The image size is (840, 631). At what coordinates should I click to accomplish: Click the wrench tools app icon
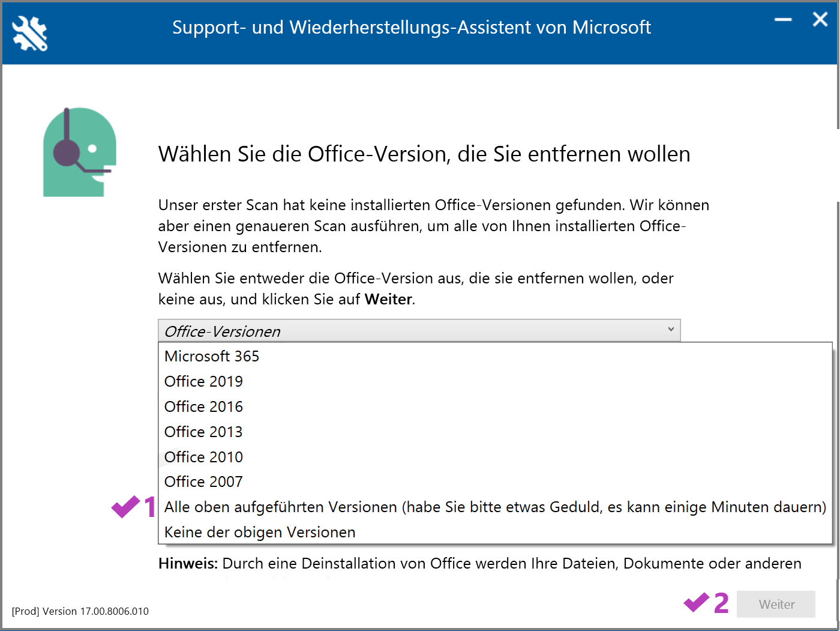(x=29, y=33)
